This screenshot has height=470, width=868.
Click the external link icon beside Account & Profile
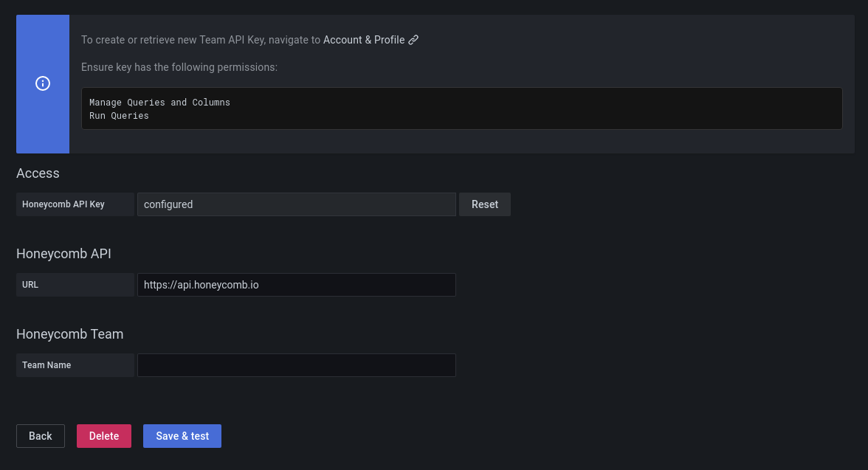coord(413,40)
